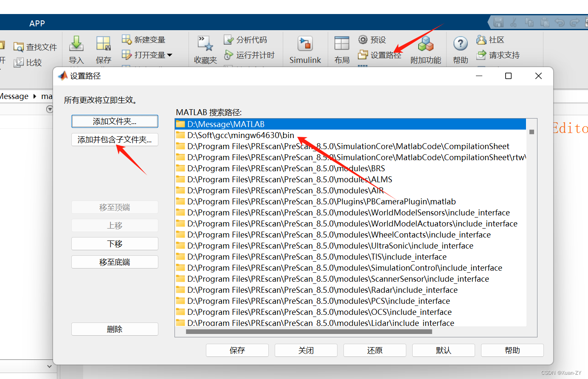
Task: Close Set Path dialog with X
Action: click(538, 76)
